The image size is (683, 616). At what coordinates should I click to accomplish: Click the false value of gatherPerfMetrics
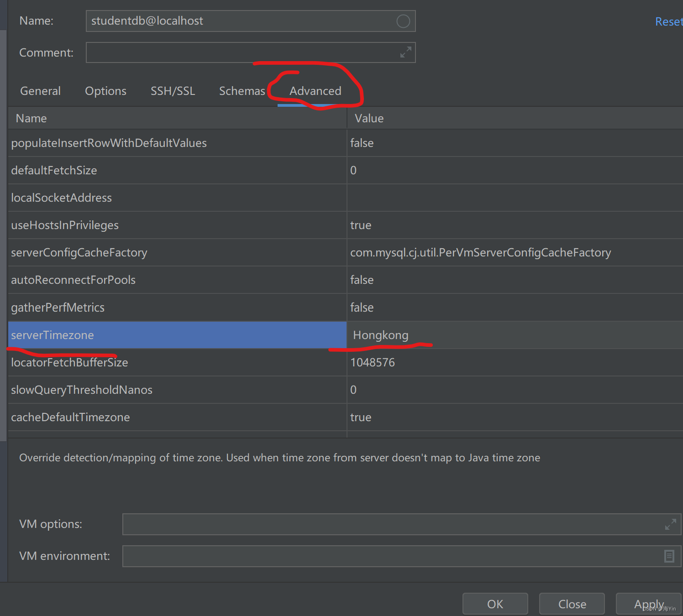(515, 307)
